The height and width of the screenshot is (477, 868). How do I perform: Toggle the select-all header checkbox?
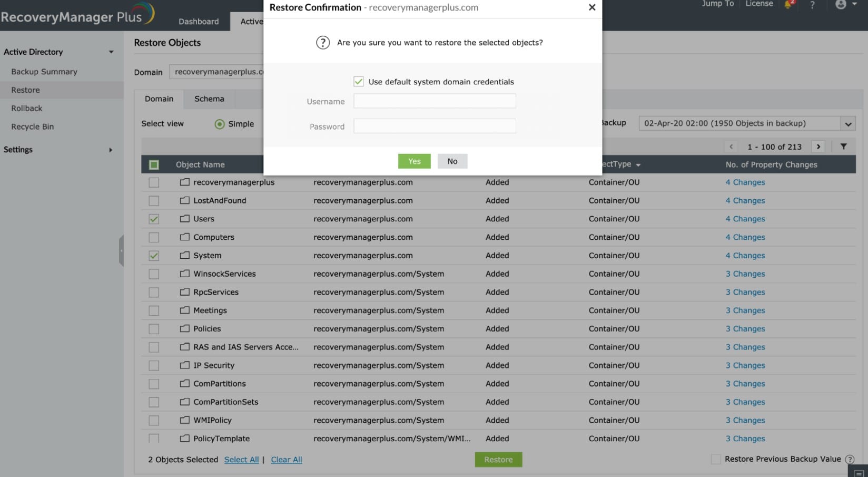click(154, 165)
